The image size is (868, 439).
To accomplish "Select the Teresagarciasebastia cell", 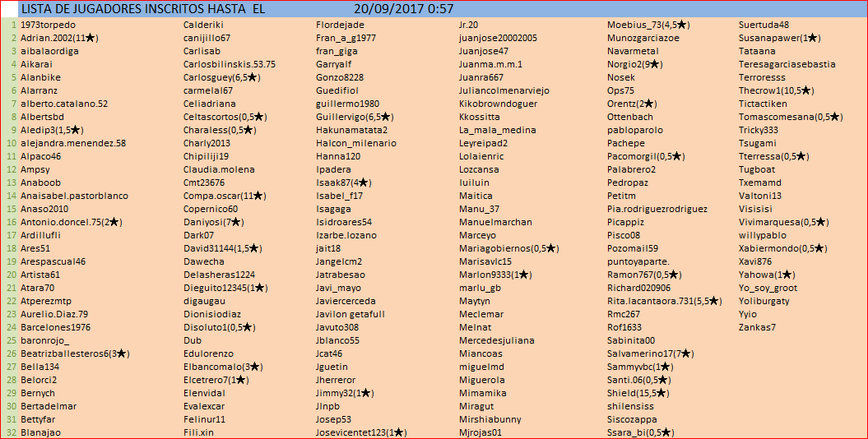I will tap(787, 64).
